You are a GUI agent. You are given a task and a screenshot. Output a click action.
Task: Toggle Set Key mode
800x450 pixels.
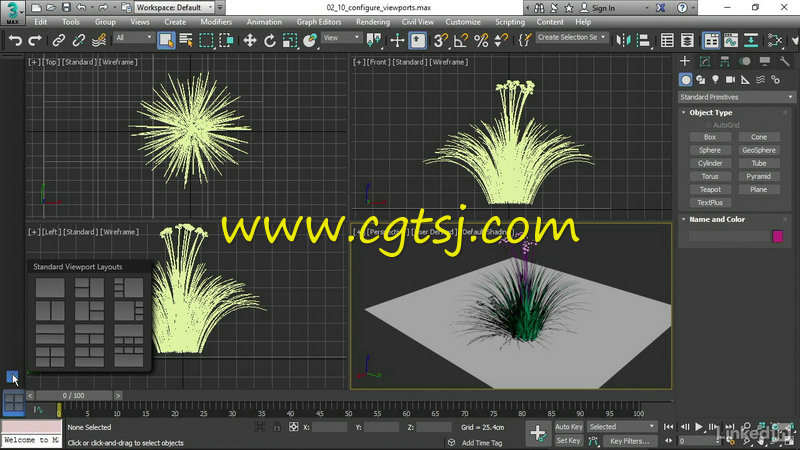point(568,440)
